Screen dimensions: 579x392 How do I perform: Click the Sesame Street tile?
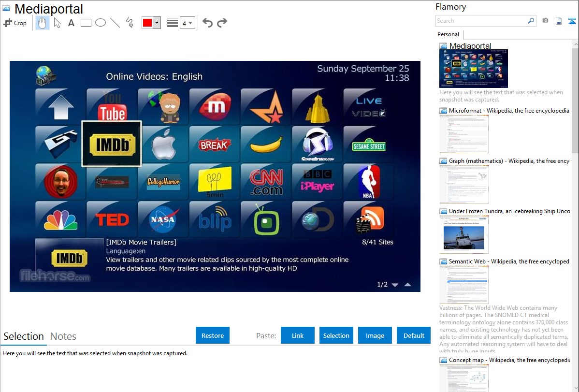pos(368,144)
